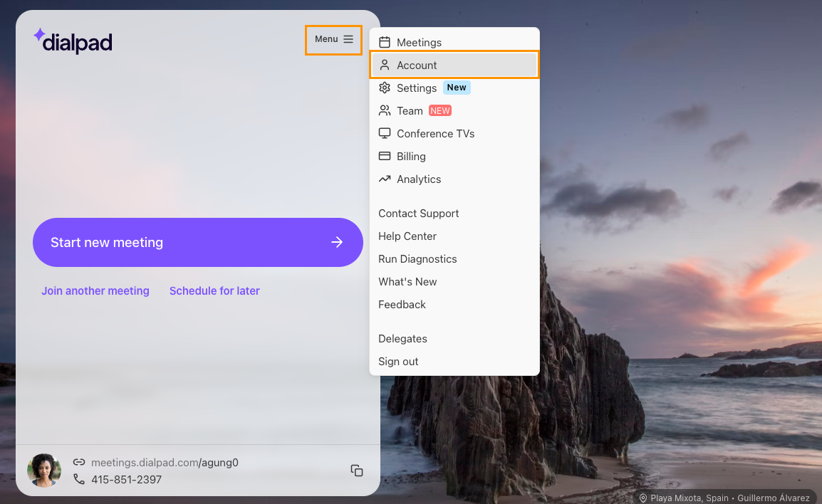Click the Billing card icon
The height and width of the screenshot is (504, 822).
384,156
